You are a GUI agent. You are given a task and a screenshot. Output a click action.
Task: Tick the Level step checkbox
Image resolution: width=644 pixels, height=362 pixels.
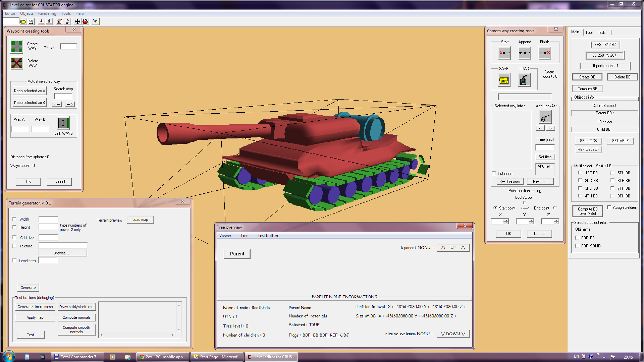14,260
